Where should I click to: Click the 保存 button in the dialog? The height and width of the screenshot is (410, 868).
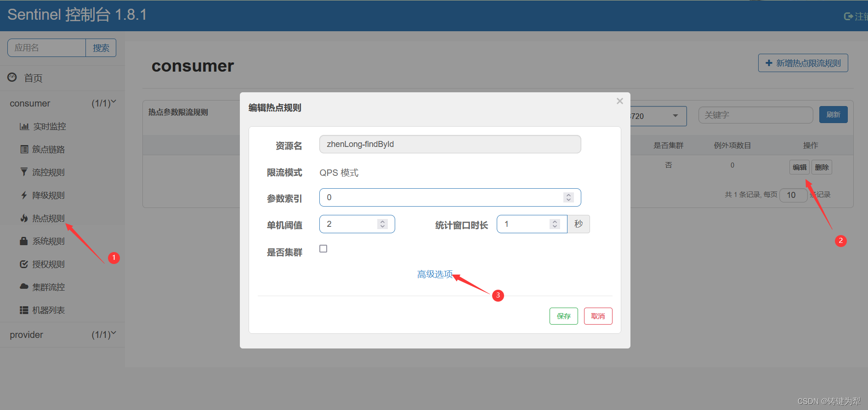click(564, 316)
